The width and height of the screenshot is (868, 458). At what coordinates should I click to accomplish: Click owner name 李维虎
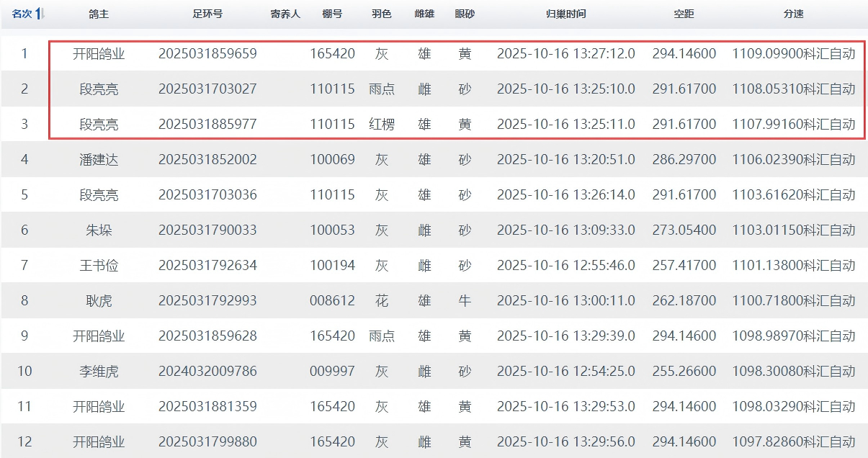coord(99,372)
